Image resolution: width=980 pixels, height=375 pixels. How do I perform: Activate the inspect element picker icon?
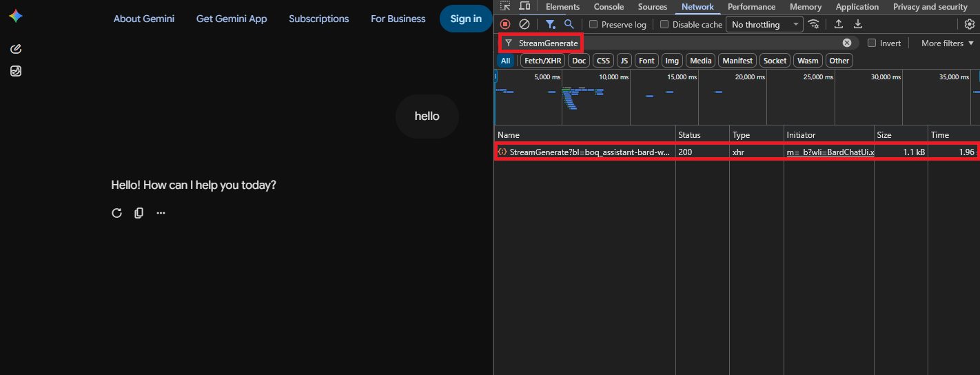505,6
